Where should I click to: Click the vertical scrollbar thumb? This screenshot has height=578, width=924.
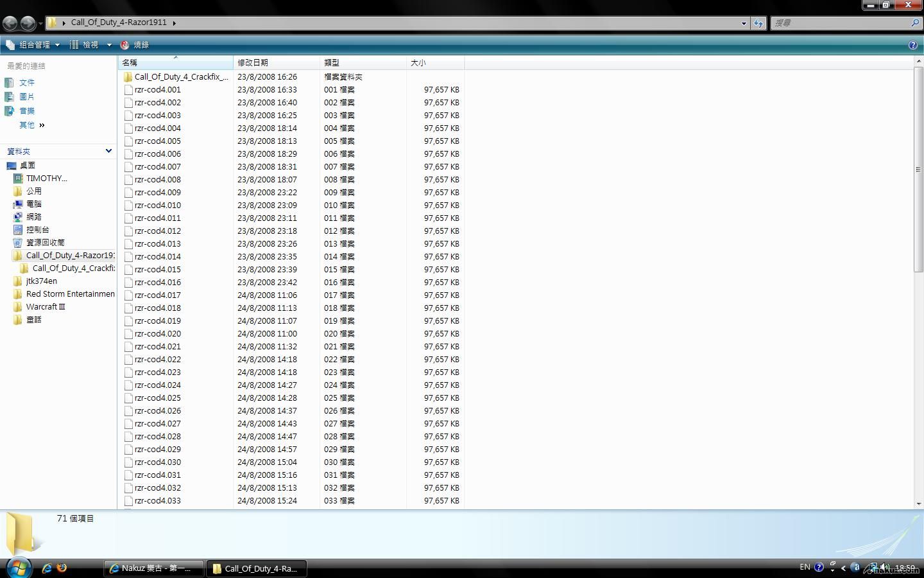919,170
